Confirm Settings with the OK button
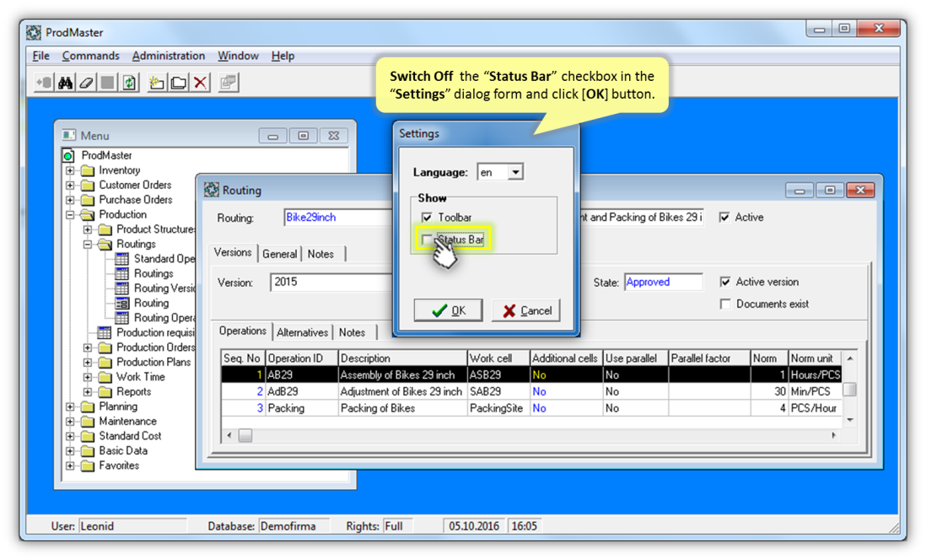 pos(448,310)
